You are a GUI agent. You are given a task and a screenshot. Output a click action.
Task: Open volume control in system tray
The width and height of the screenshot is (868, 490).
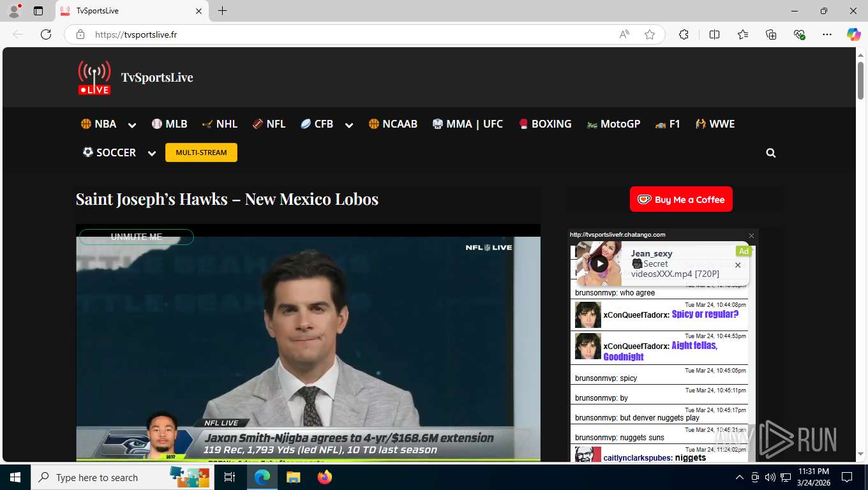(770, 477)
